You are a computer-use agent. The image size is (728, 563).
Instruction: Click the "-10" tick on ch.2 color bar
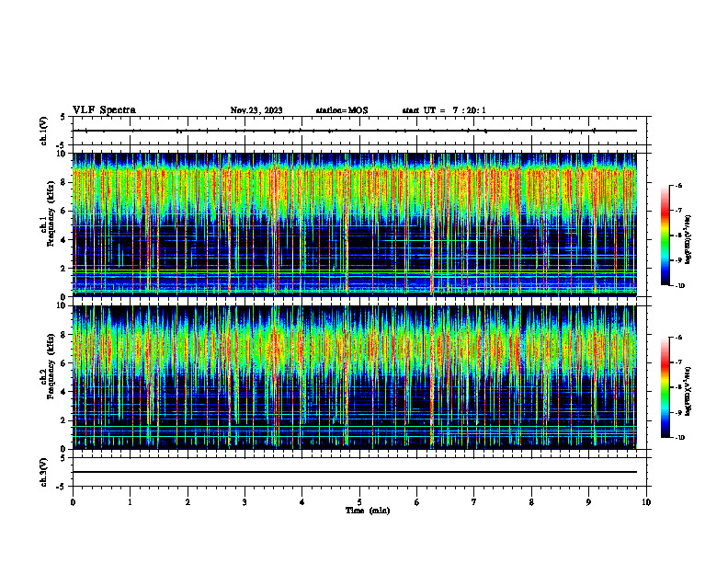pyautogui.click(x=679, y=438)
